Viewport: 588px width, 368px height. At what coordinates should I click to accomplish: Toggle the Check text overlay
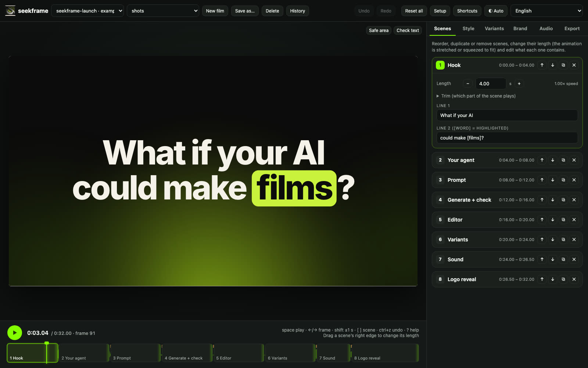(x=408, y=31)
